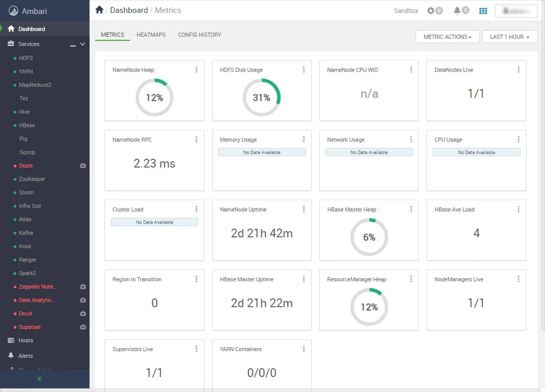Switch to the Heatmaps tab
This screenshot has width=545, height=392.
151,35
